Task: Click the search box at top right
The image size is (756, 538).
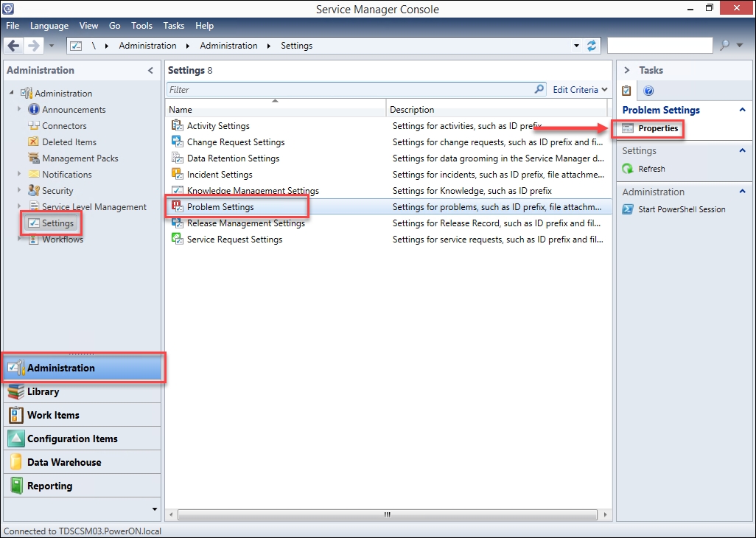Action: tap(659, 45)
